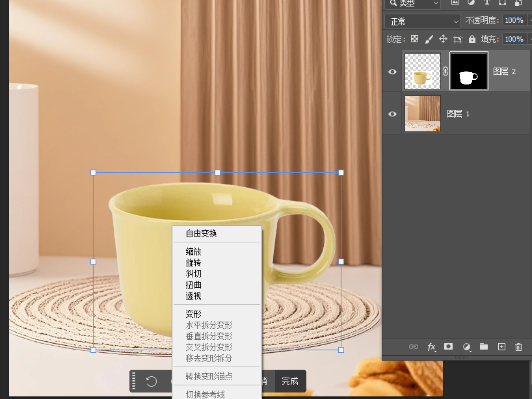This screenshot has height=399, width=532.
Task: Toggle lock all padlock icon
Action: pyautogui.click(x=472, y=39)
